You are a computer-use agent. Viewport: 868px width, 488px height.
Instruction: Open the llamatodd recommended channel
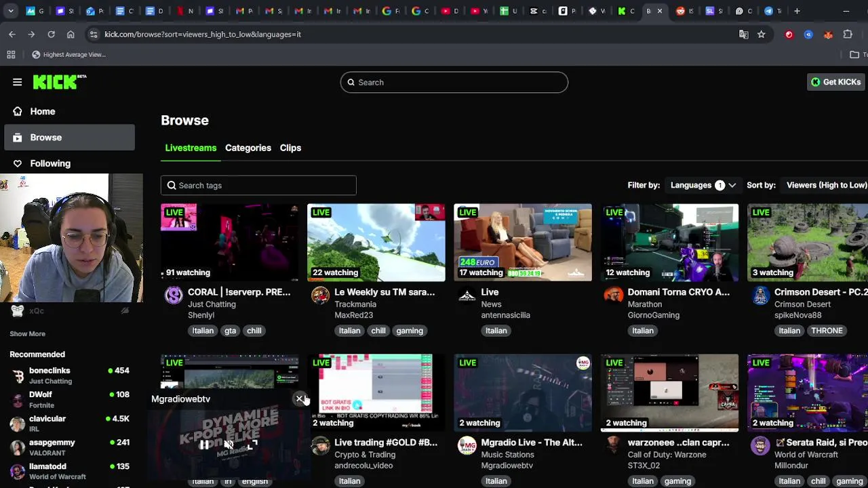[x=69, y=471]
